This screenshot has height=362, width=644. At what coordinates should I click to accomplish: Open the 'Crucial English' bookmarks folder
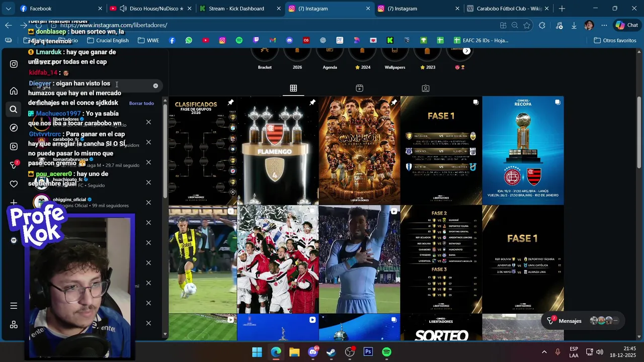[108, 40]
